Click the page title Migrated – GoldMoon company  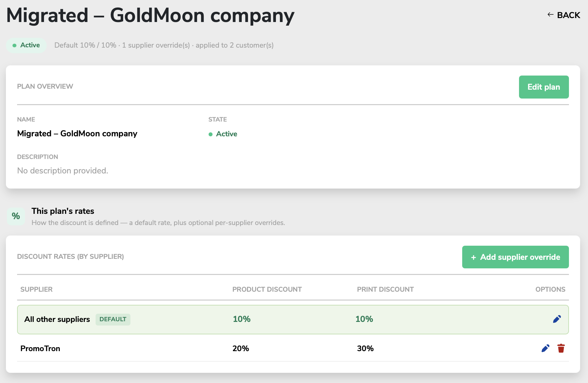[150, 16]
